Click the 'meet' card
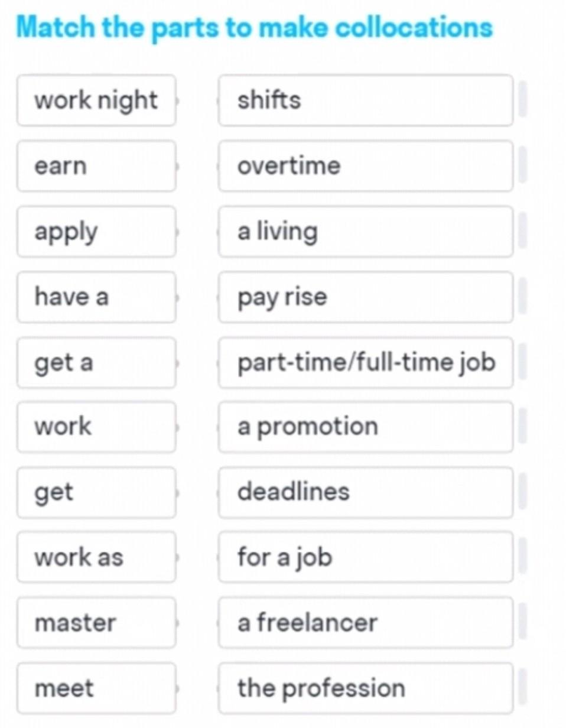Viewport: 566px width, 728px height. coord(96,688)
